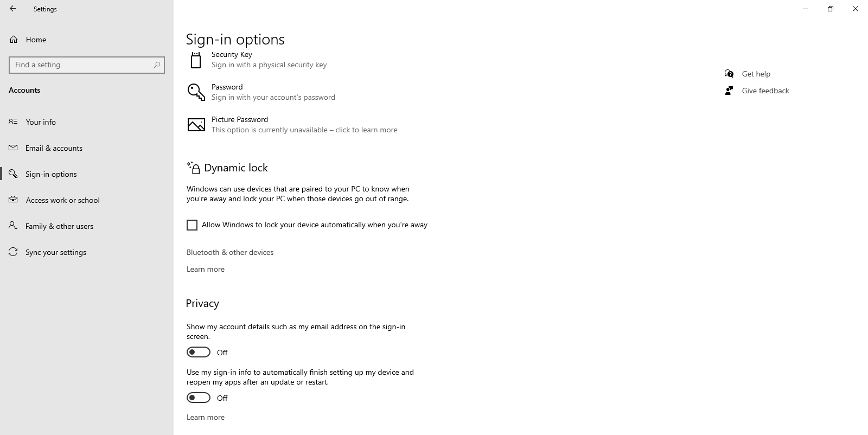Click the Give feedback person icon

[729, 91]
